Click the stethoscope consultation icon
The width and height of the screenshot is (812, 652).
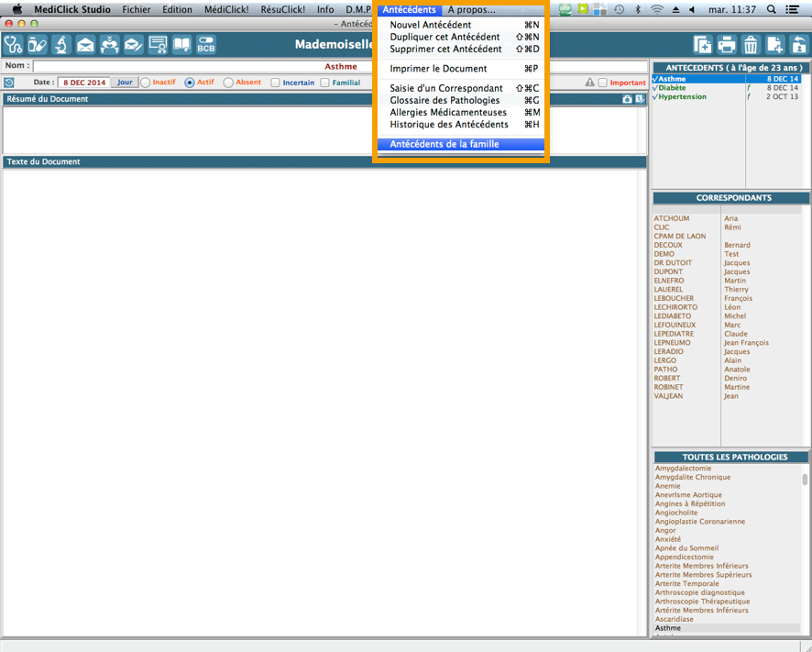13,44
